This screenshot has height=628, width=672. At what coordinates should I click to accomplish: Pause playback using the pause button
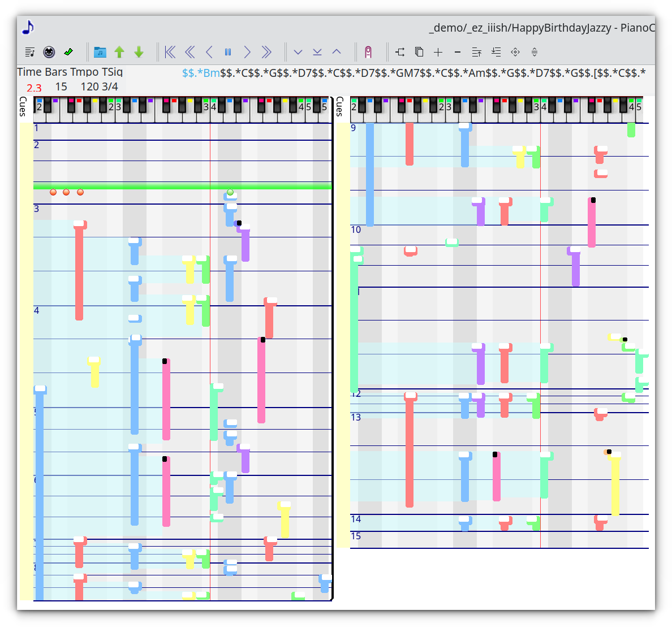pos(228,52)
